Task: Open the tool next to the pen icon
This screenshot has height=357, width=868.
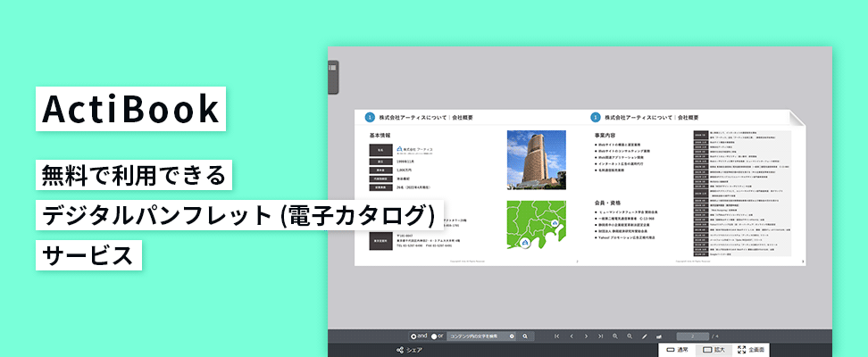Action: click(x=659, y=336)
